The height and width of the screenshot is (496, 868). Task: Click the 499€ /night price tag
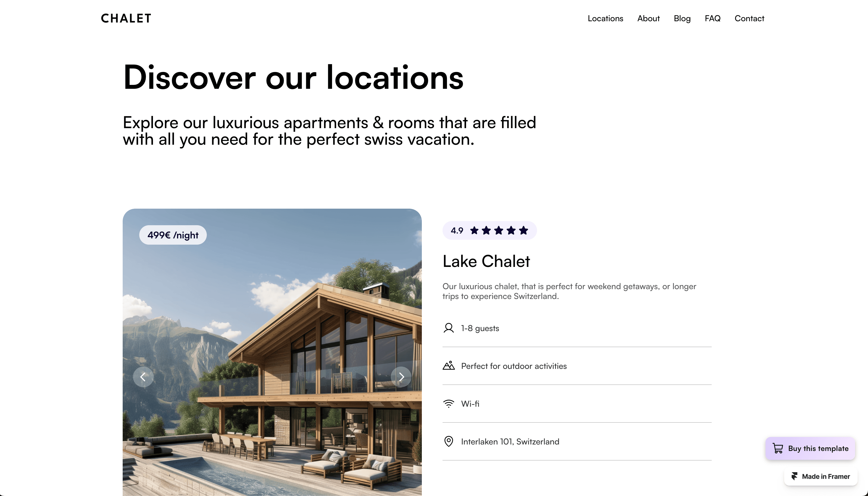(173, 235)
